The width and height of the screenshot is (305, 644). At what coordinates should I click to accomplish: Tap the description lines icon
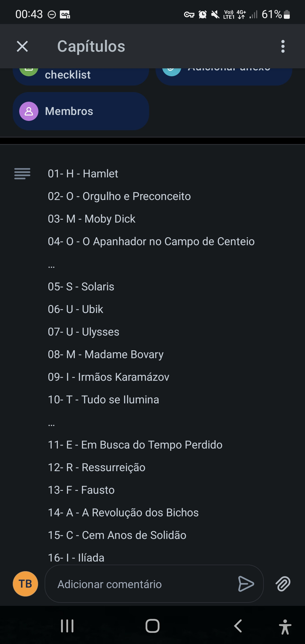(22, 174)
